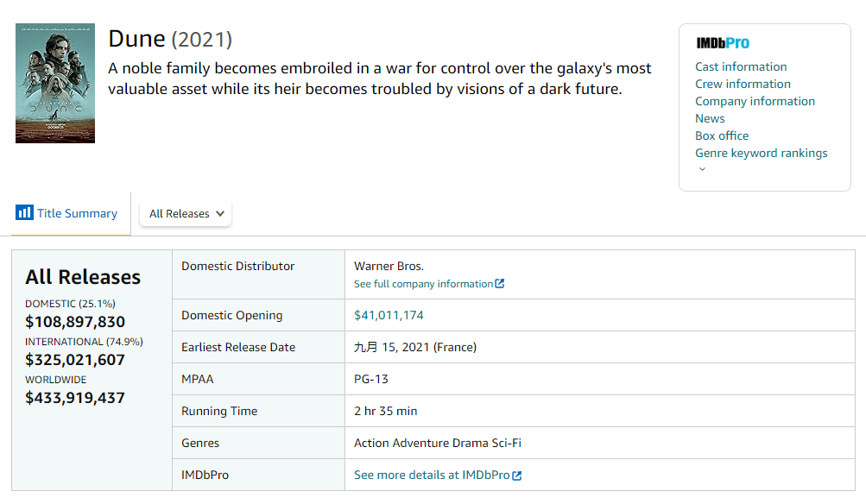
Task: Click the bar chart icon beside Title Summary
Action: click(24, 213)
